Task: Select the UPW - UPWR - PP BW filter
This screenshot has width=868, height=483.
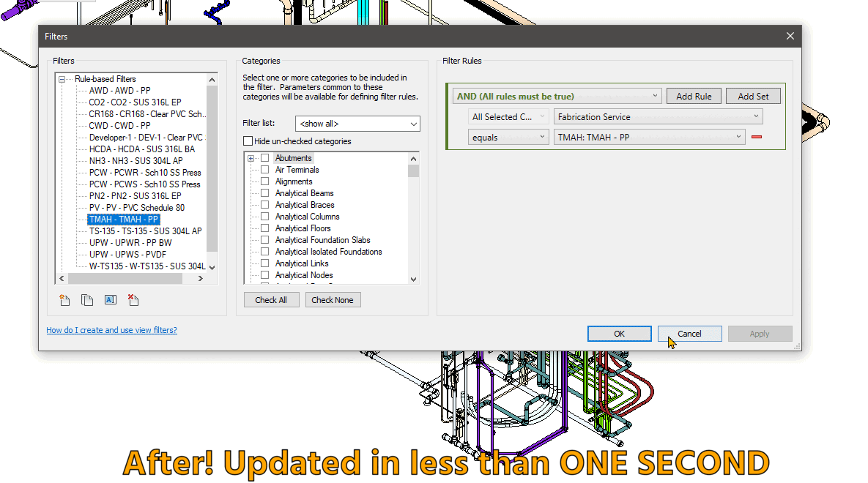Action: click(x=130, y=243)
